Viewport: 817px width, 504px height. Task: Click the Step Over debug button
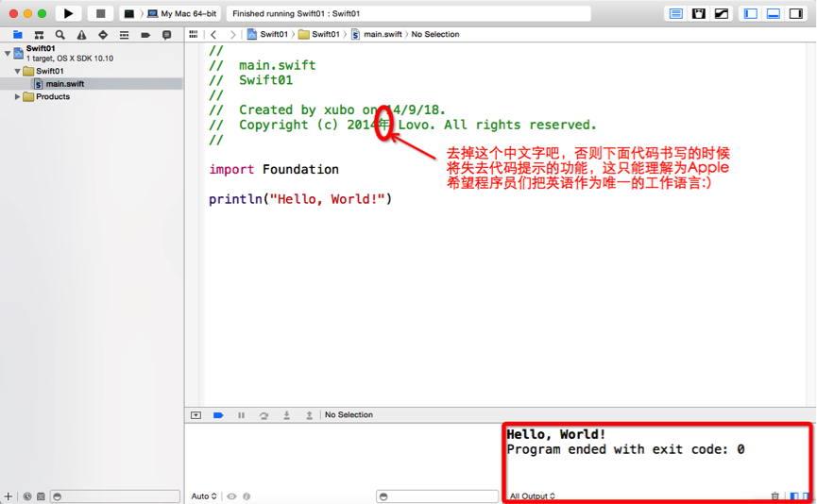point(264,415)
